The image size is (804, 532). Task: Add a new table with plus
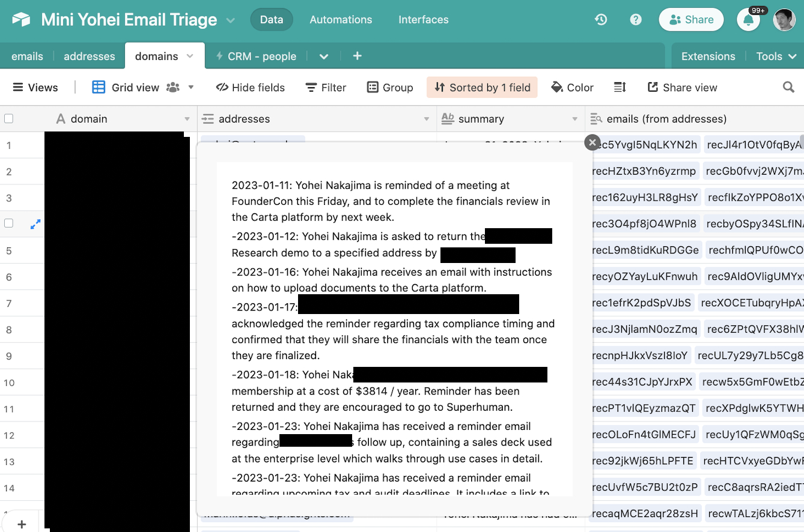[x=357, y=56]
